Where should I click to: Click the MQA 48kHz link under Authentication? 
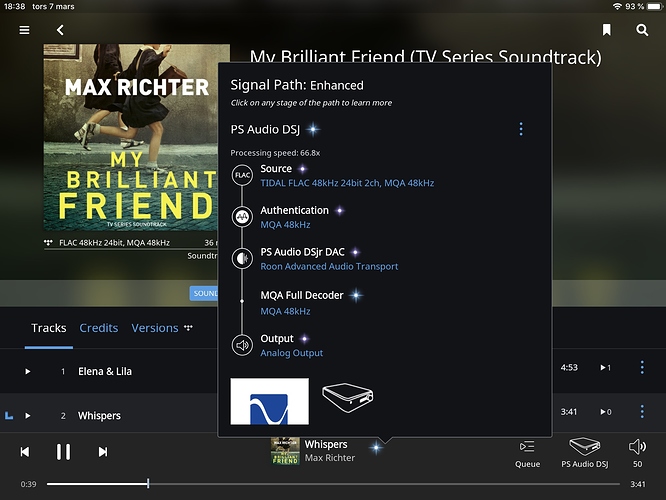285,225
